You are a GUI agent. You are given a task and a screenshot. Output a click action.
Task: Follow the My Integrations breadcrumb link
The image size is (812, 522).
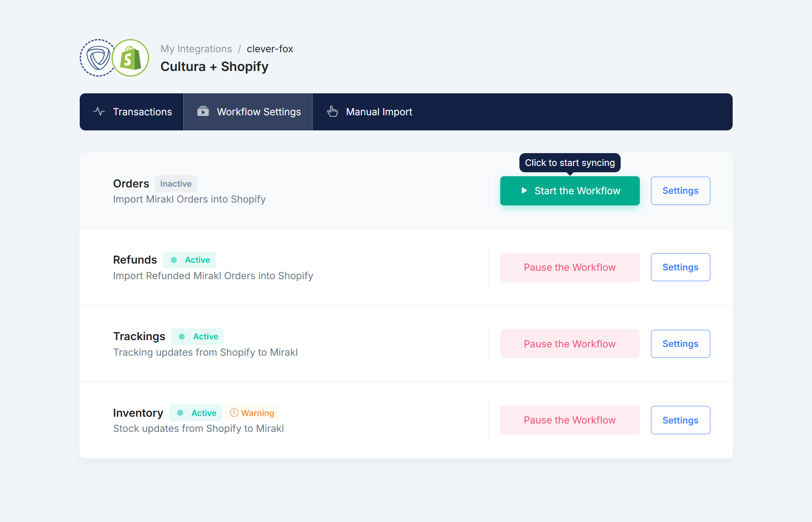[196, 49]
